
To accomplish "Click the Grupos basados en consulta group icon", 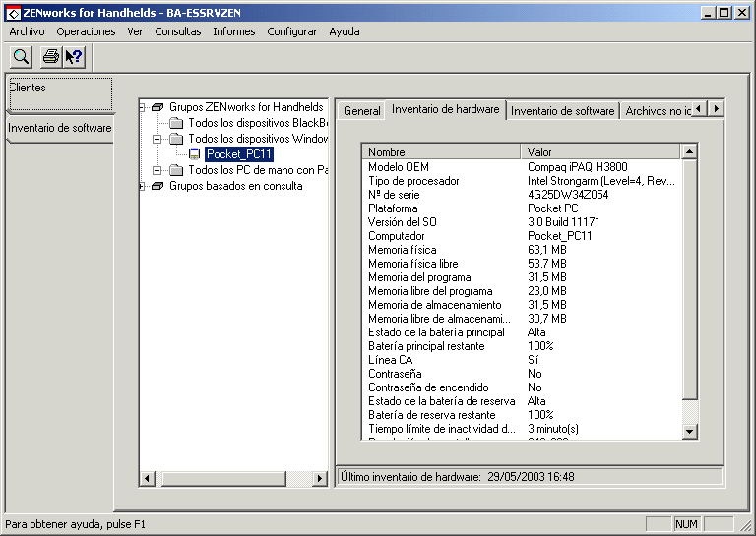I will click(157, 186).
